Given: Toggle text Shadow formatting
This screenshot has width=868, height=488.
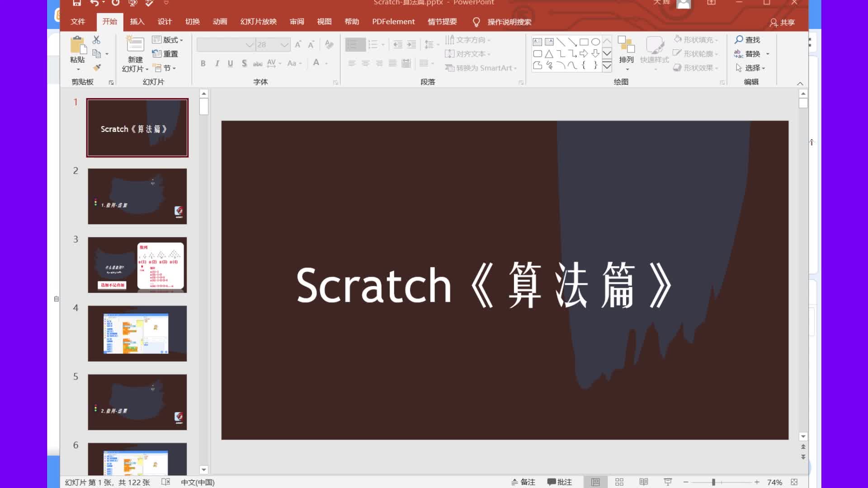Looking at the screenshot, I should pyautogui.click(x=244, y=63).
